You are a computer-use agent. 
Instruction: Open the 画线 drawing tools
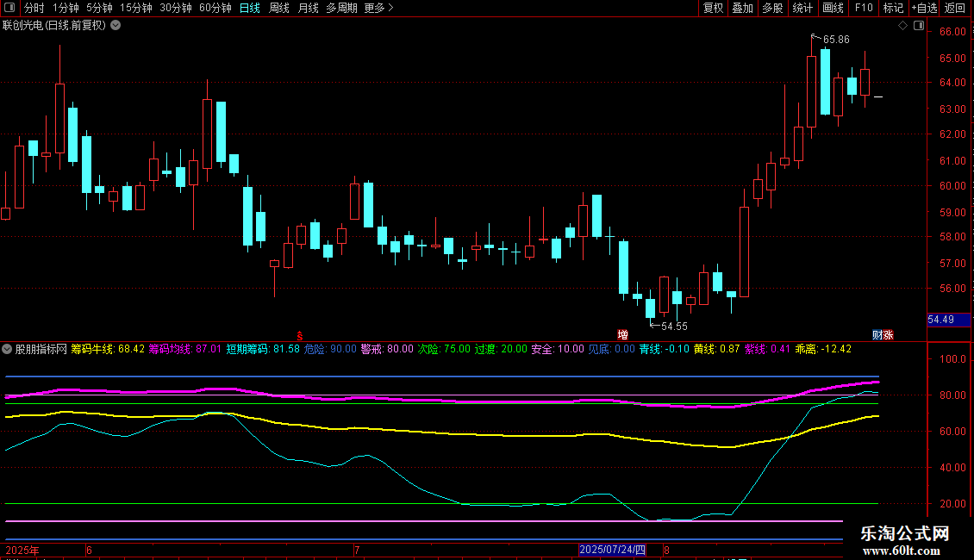(x=833, y=8)
